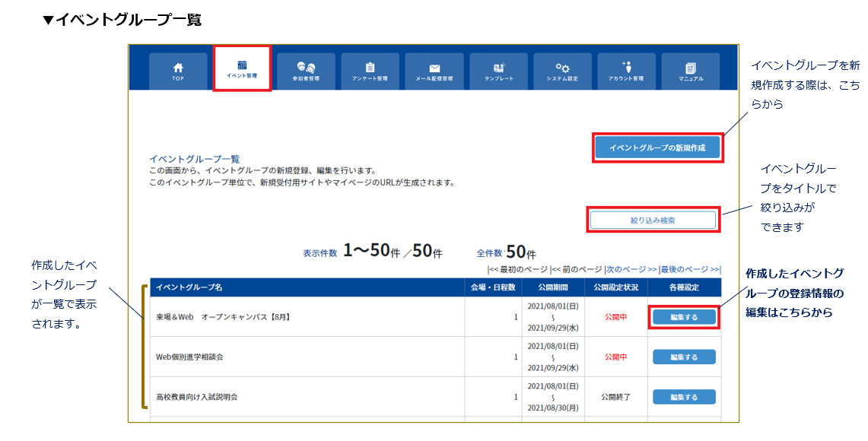Click the 全件数 50件 total count
This screenshot has width=868, height=441.
506,252
